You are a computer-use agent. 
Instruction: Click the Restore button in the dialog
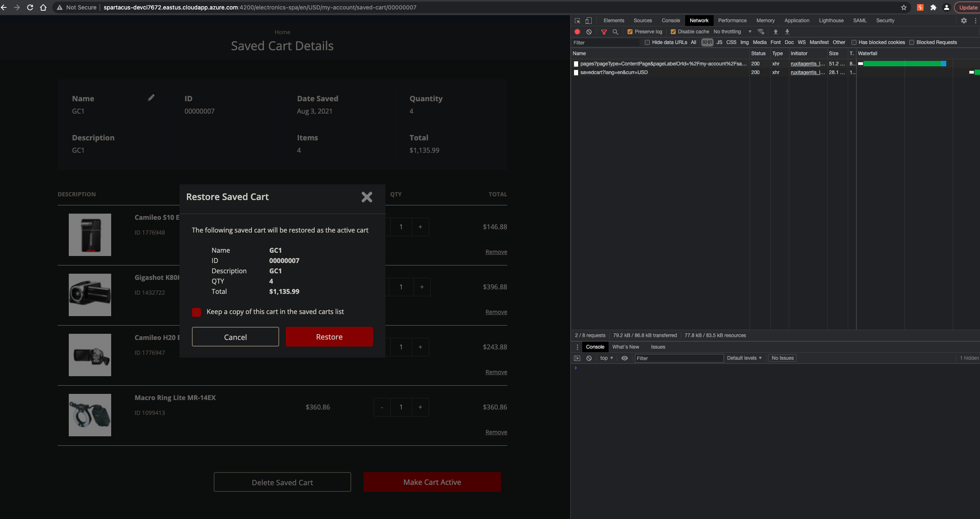329,337
